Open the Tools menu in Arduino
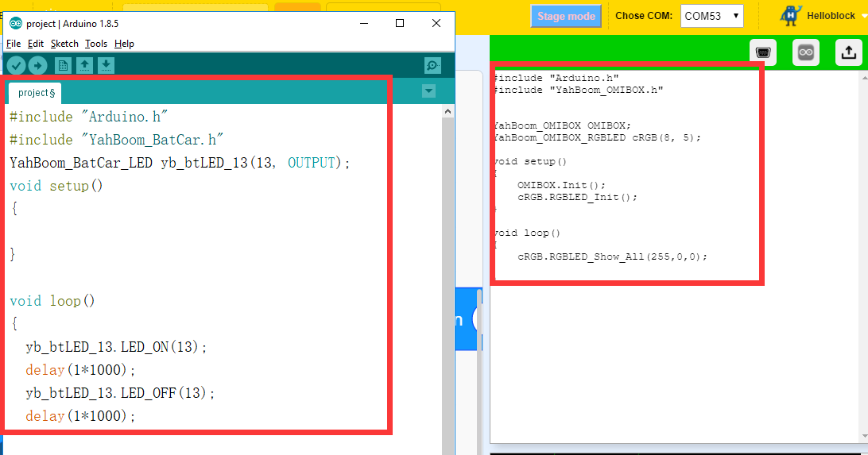The image size is (868, 455). tap(95, 44)
